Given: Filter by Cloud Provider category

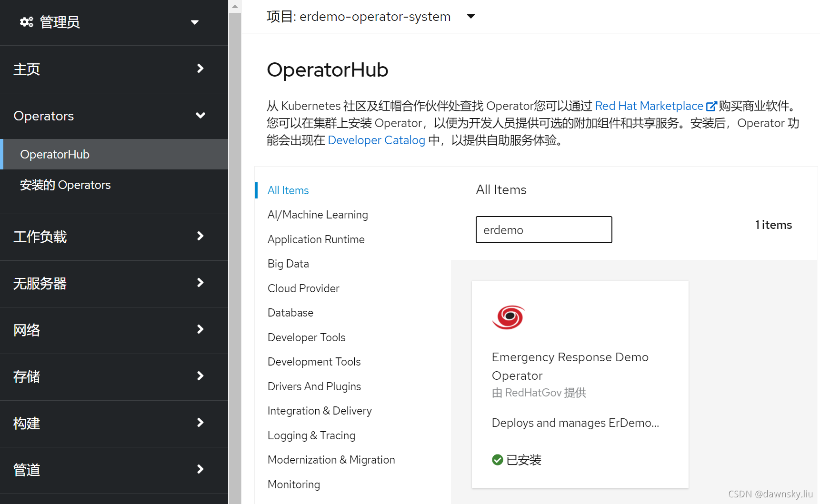Looking at the screenshot, I should [x=303, y=288].
